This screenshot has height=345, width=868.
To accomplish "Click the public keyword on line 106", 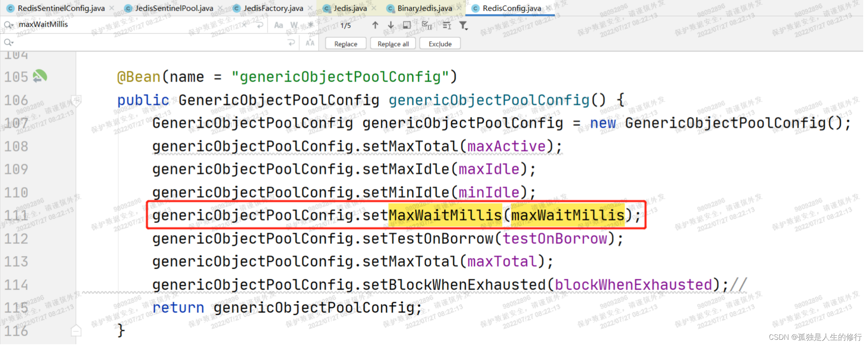I will tap(143, 100).
